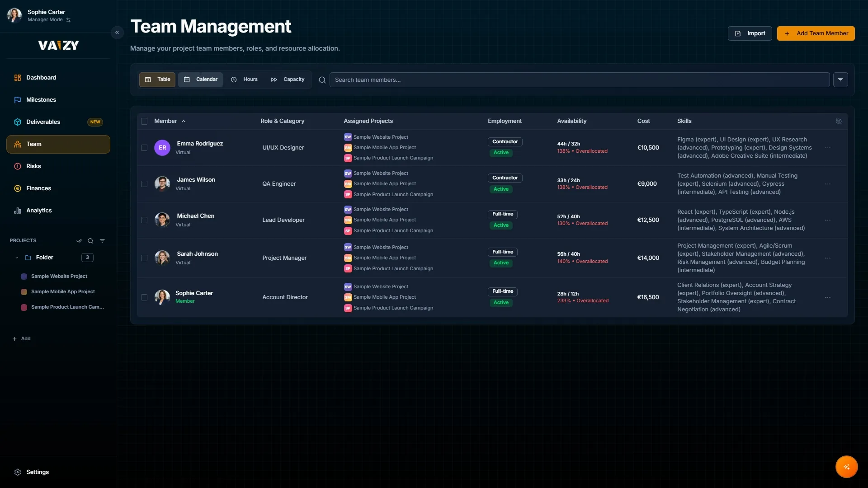This screenshot has height=488, width=868.
Task: Sort by Member column header arrow
Action: 184,121
